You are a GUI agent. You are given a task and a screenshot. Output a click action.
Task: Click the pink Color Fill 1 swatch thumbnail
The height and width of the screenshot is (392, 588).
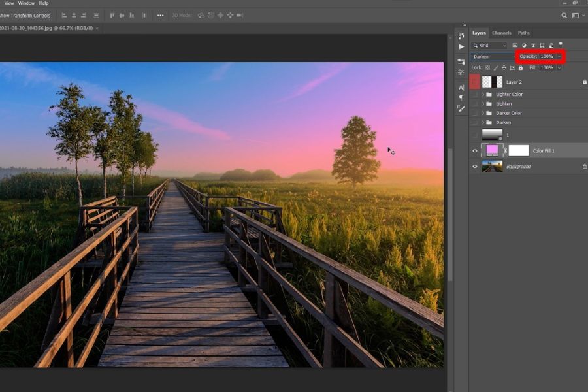click(492, 150)
